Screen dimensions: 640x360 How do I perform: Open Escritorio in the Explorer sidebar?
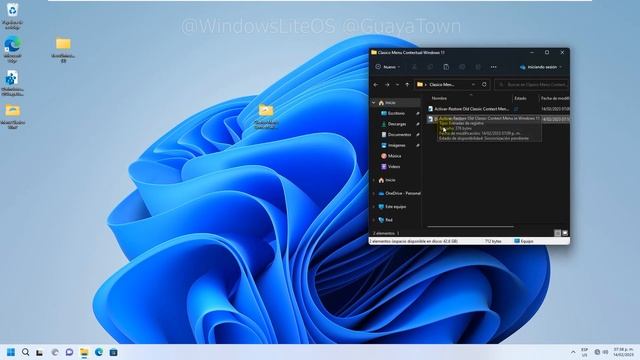(x=396, y=113)
